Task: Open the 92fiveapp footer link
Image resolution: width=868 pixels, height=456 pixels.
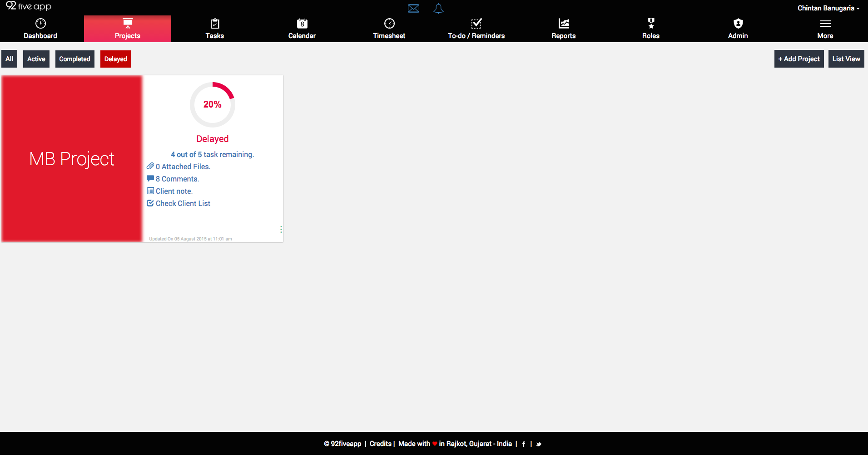Action: pos(343,444)
